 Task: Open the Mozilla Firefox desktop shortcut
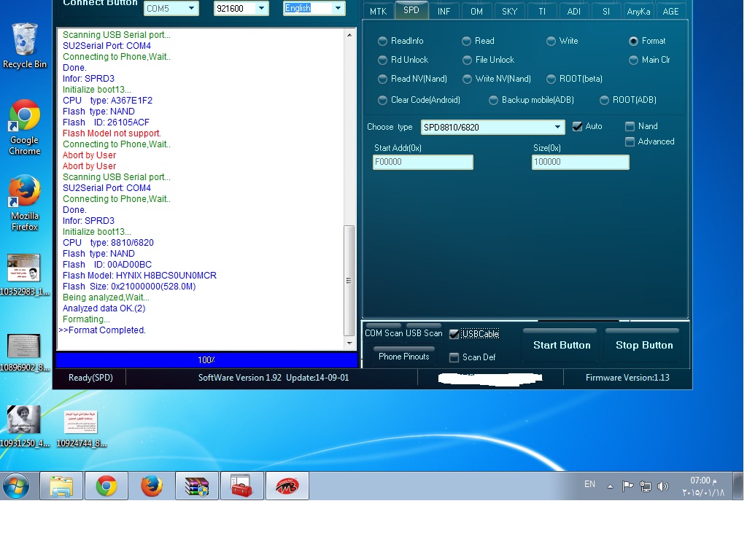[x=24, y=203]
